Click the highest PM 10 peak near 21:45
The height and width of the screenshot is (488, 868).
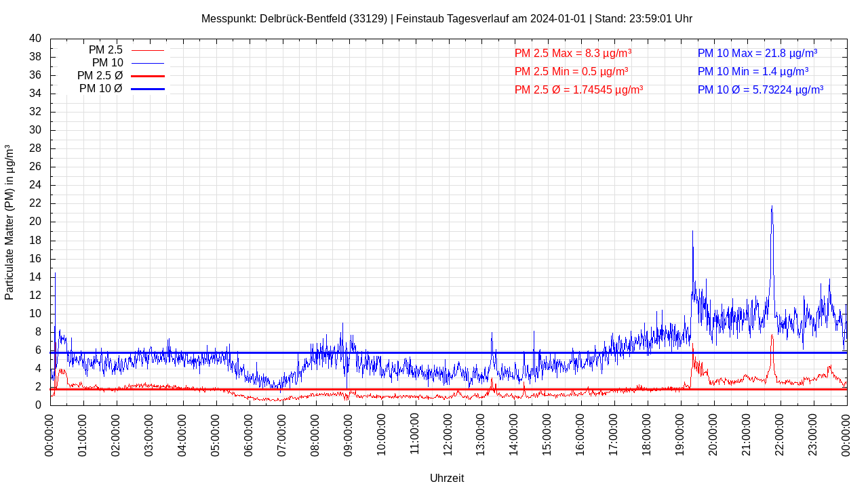pyautogui.click(x=772, y=207)
